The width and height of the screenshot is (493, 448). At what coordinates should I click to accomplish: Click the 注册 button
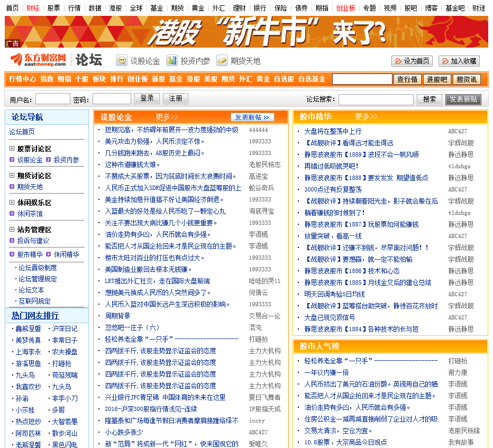(176, 98)
